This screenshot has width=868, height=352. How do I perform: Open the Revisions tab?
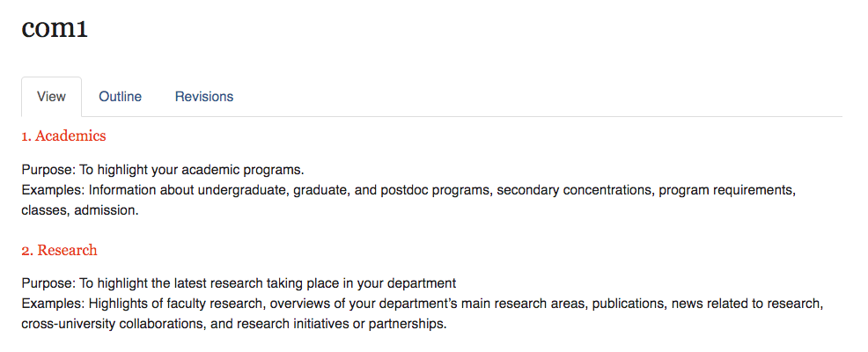pos(204,97)
